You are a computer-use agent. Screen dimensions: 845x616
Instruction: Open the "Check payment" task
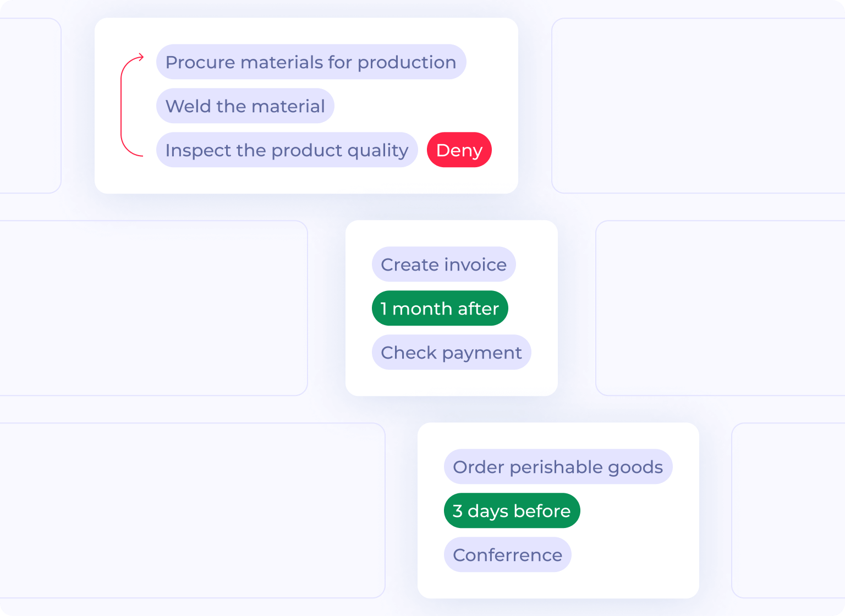451,353
